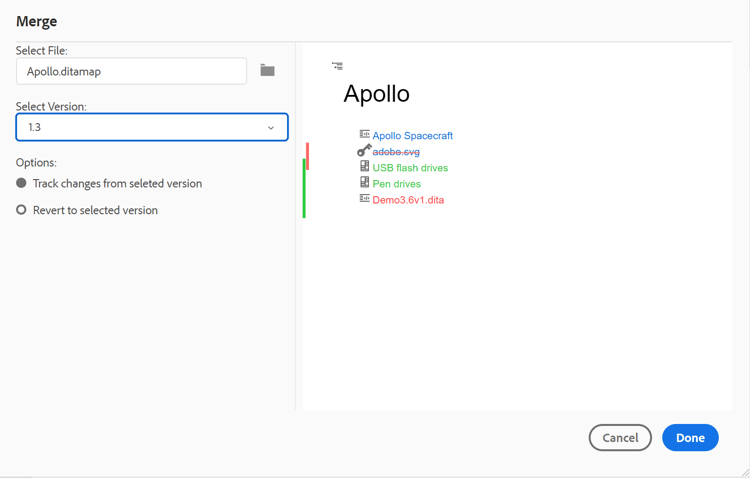
Task: Open the Select Version dropdown
Action: click(152, 127)
